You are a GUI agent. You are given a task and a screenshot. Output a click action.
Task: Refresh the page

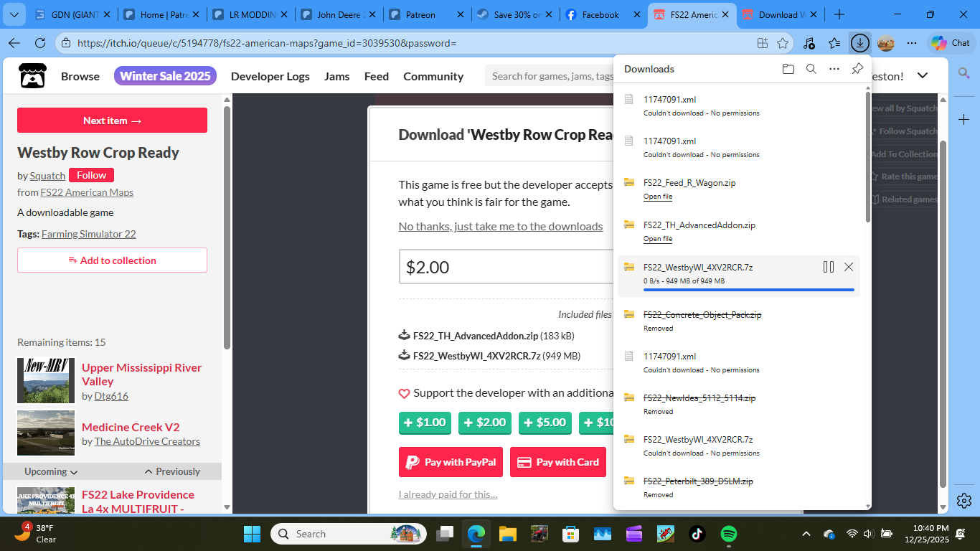[39, 43]
